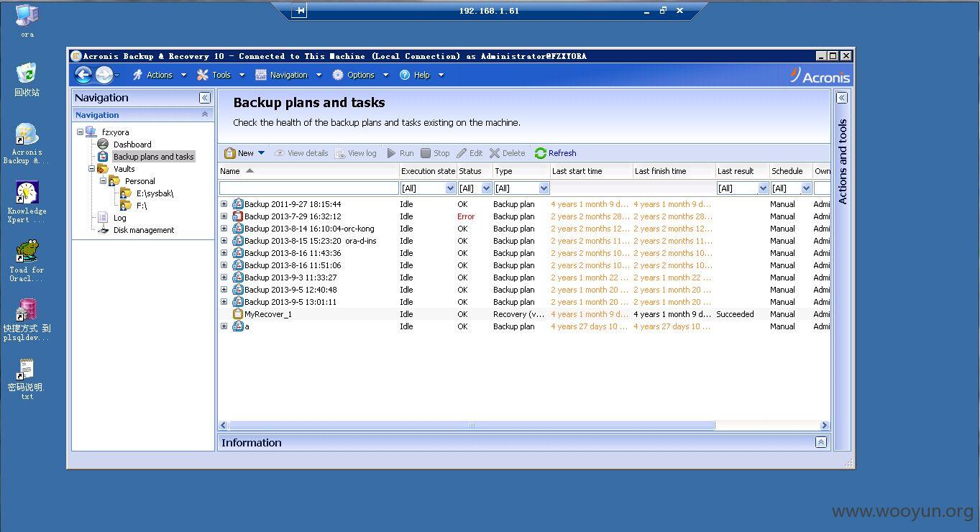Select the backup plan named a
Screen dimensions: 980x532
tap(247, 326)
